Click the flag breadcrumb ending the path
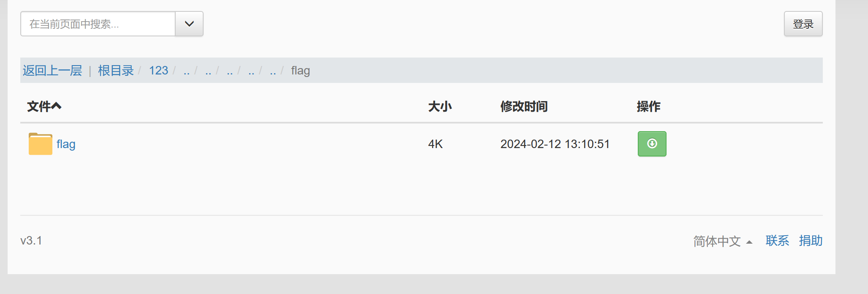 click(300, 71)
